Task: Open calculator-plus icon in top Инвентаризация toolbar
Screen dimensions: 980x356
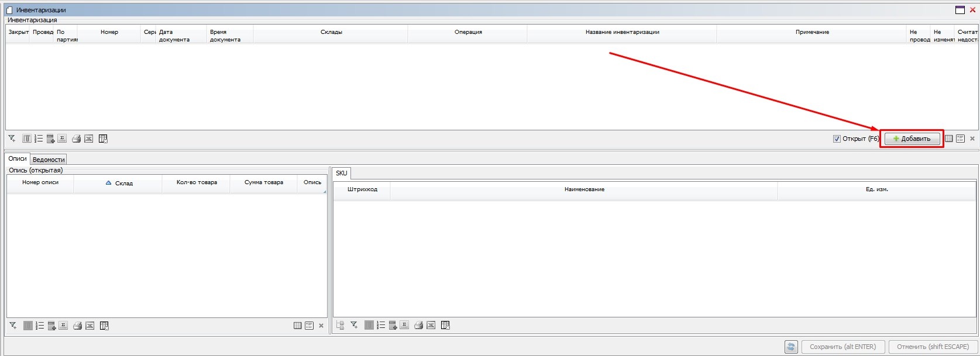Action: point(51,139)
